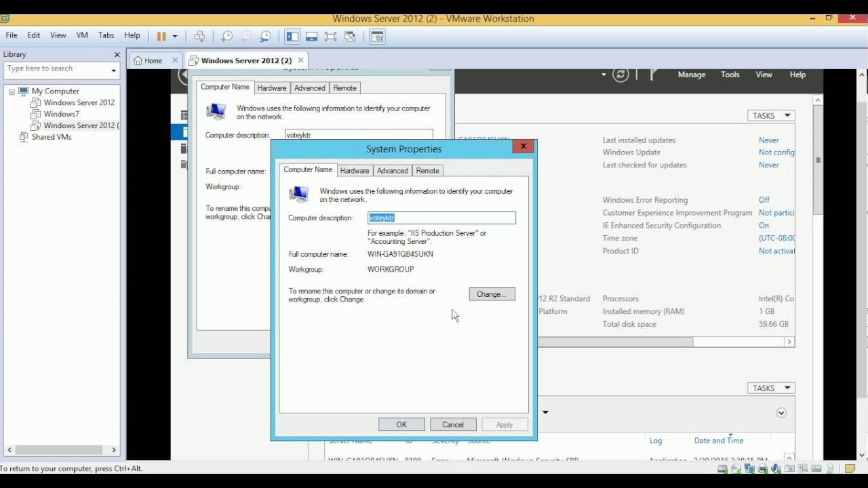Click the console view icon in toolbar
This screenshot has width=868, height=488.
pyautogui.click(x=377, y=36)
